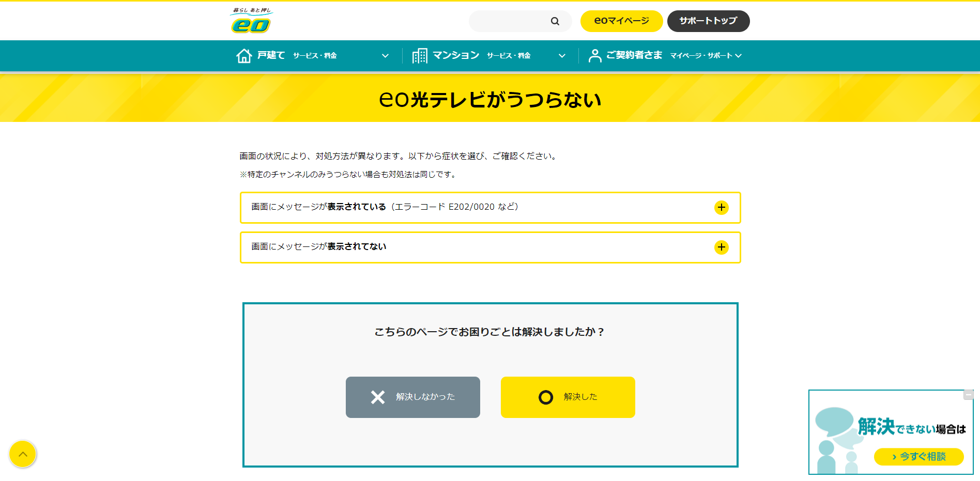Open the ご契約者さま dropdown chevron
980x481 pixels.
(738, 56)
